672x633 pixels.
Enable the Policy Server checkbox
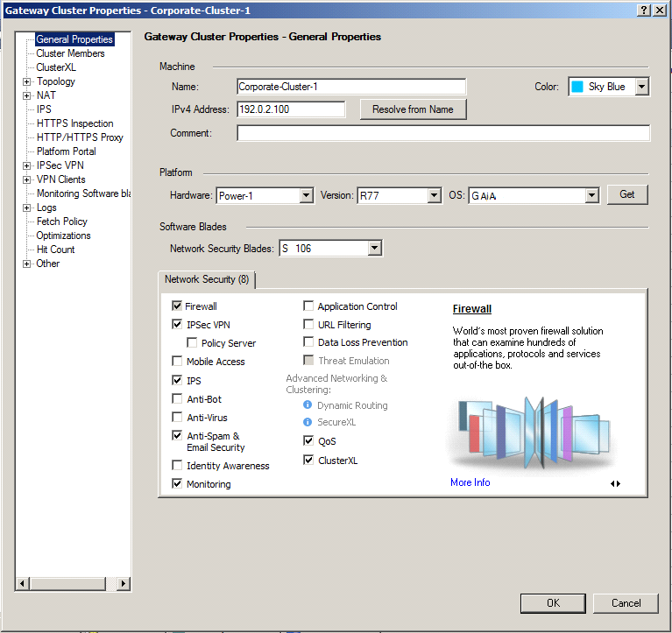coord(192,342)
